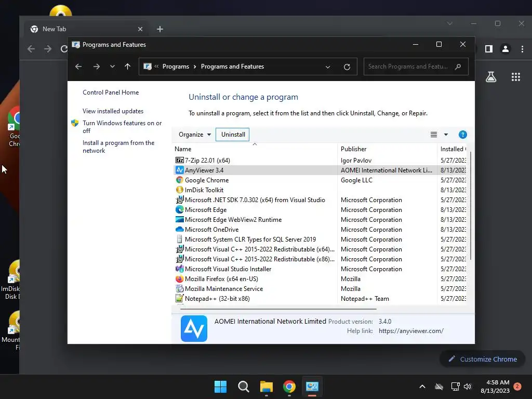
Task: Click the program list vertical scrollbar
Action: click(471, 206)
